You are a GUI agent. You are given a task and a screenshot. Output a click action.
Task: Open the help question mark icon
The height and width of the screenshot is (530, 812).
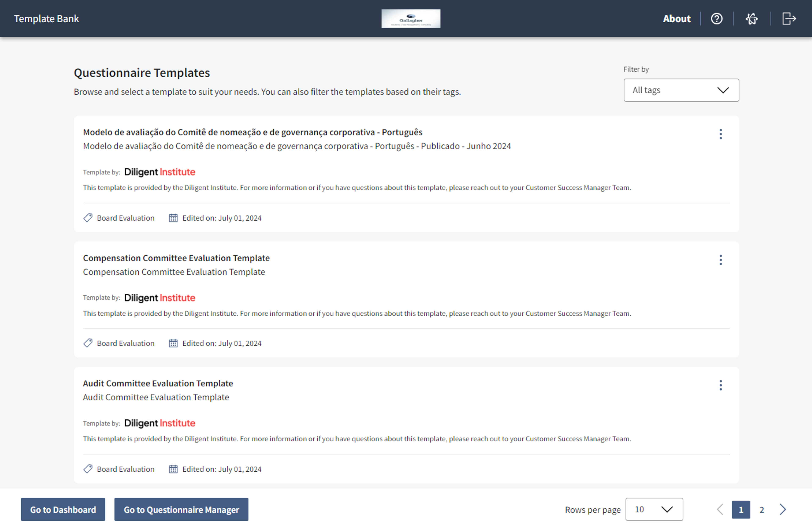click(716, 18)
